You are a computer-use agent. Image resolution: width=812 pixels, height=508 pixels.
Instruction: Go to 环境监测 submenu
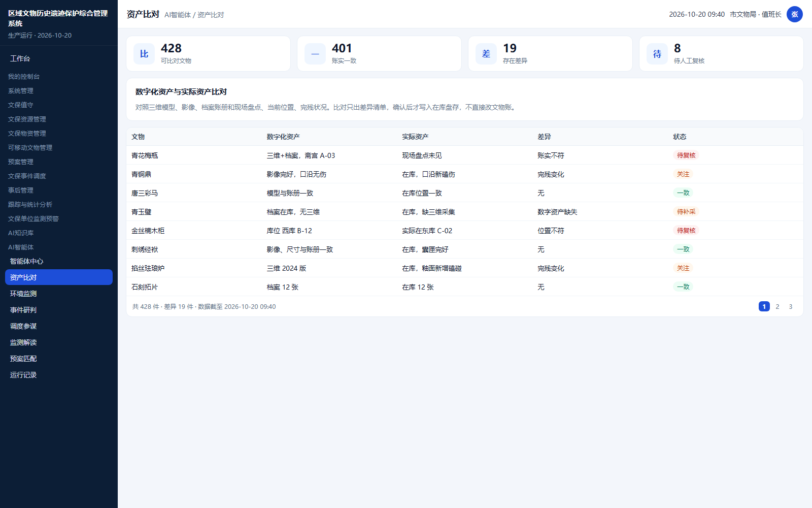[59, 294]
